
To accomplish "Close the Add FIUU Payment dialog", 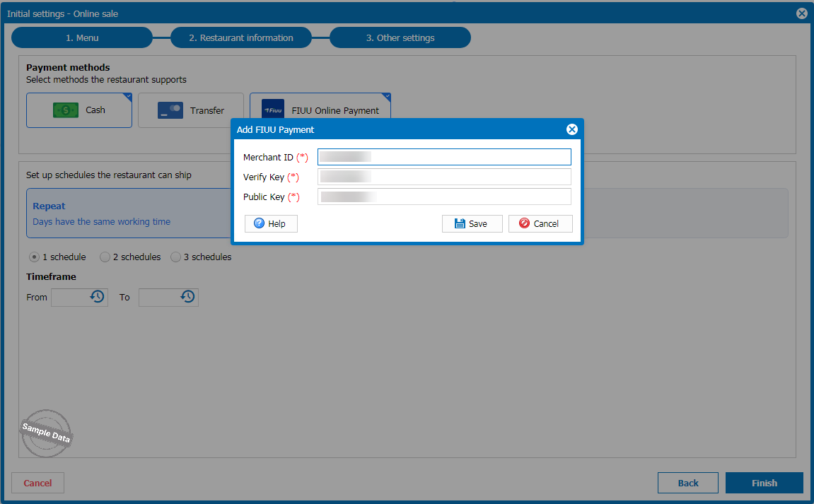I will click(572, 129).
